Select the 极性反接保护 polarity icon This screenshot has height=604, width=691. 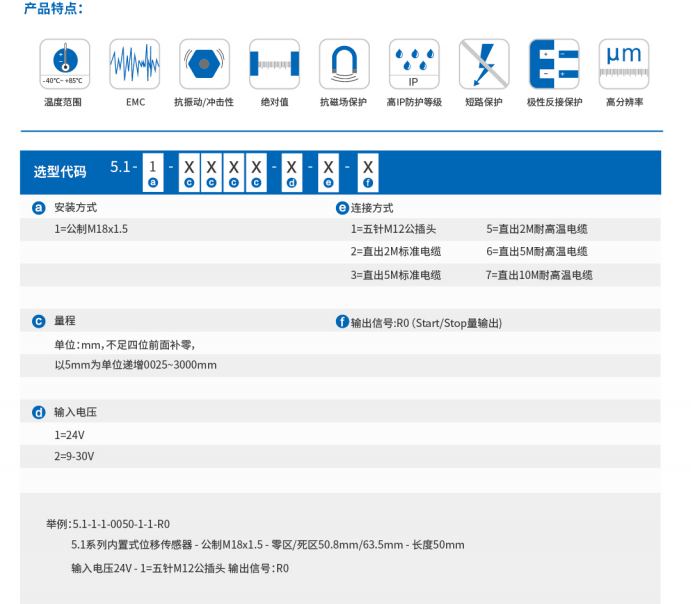554,64
